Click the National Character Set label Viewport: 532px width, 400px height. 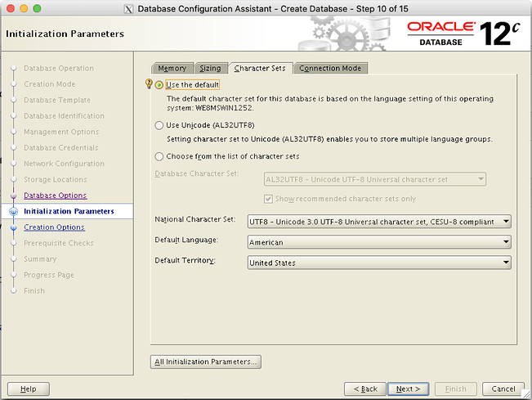click(x=195, y=219)
